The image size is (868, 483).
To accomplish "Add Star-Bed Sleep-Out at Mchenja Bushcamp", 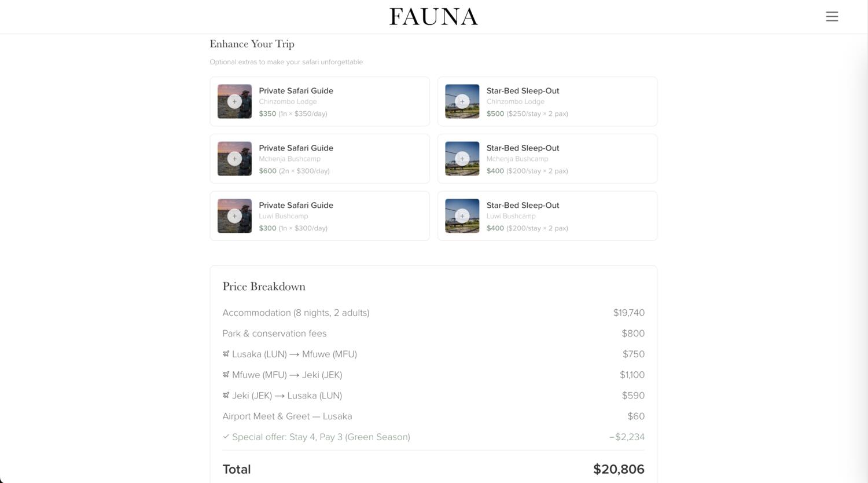I will [462, 159].
